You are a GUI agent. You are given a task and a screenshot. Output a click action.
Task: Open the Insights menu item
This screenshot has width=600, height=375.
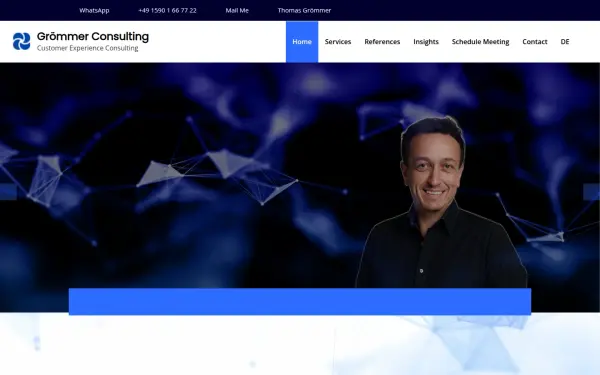(x=426, y=42)
